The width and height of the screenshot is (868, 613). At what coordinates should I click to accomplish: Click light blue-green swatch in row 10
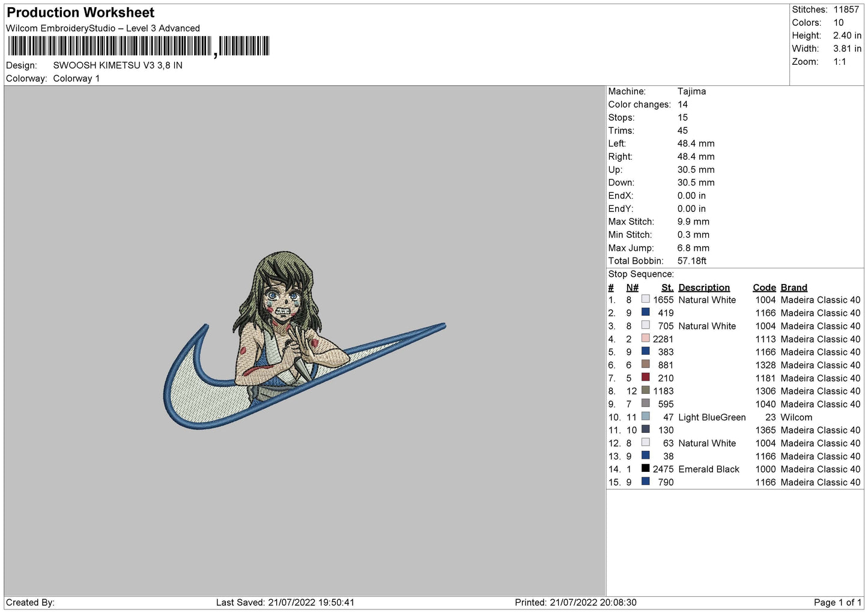(645, 416)
